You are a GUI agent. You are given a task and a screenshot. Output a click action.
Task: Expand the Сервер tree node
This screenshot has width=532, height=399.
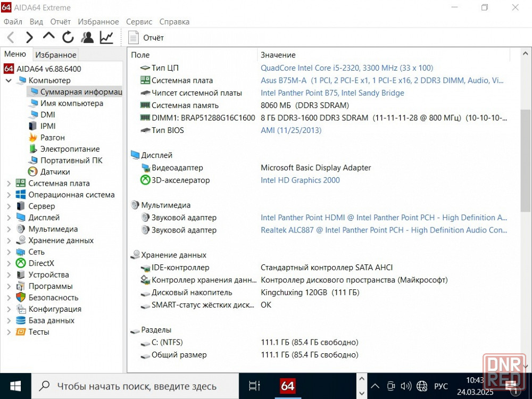[9, 206]
